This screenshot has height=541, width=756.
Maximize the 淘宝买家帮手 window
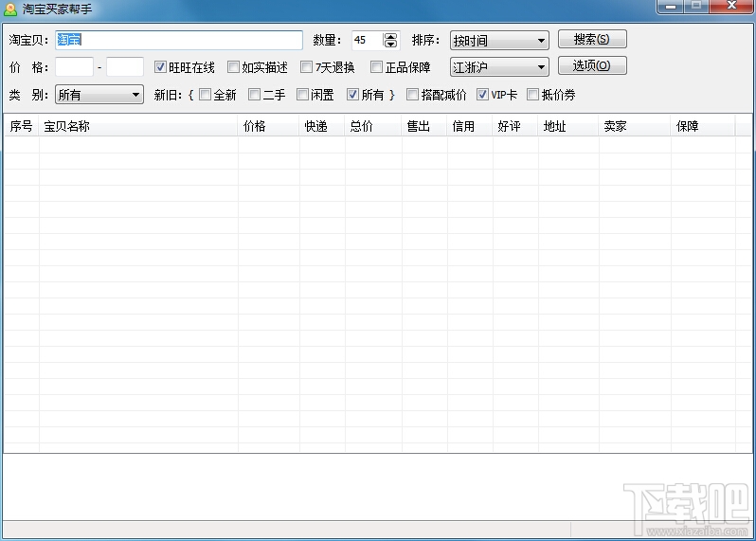[x=695, y=7]
